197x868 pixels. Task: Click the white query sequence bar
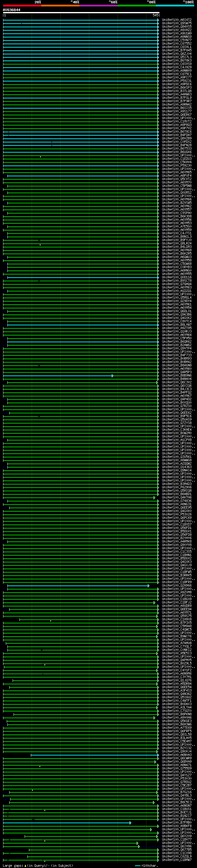(81, 12)
